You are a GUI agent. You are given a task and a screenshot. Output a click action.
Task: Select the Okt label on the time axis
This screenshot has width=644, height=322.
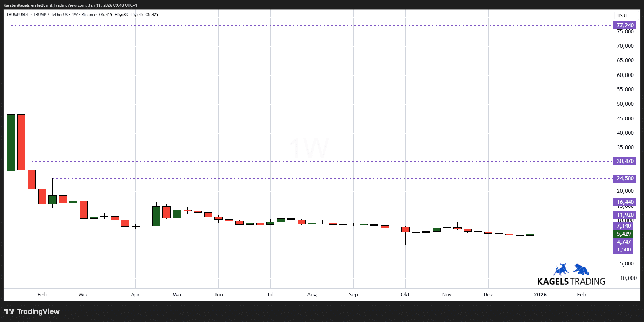[x=405, y=295]
